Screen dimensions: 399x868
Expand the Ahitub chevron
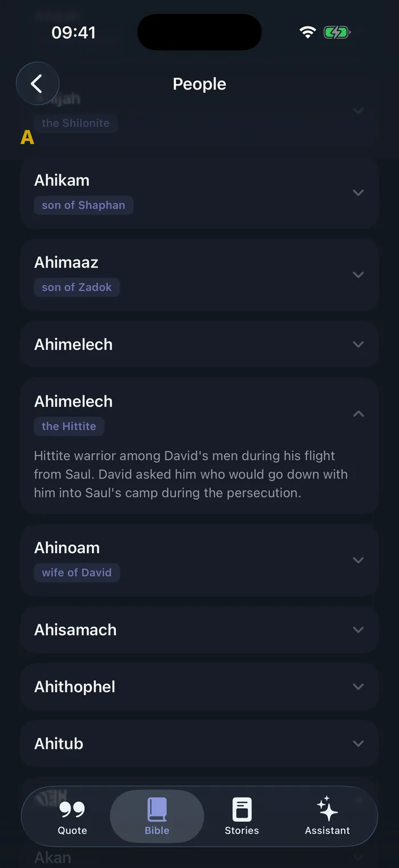pos(358,744)
